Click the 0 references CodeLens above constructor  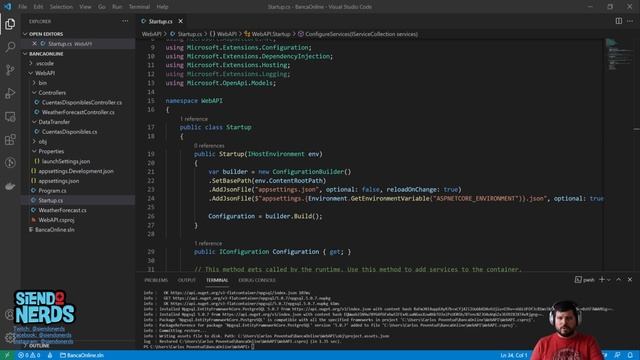coord(209,146)
